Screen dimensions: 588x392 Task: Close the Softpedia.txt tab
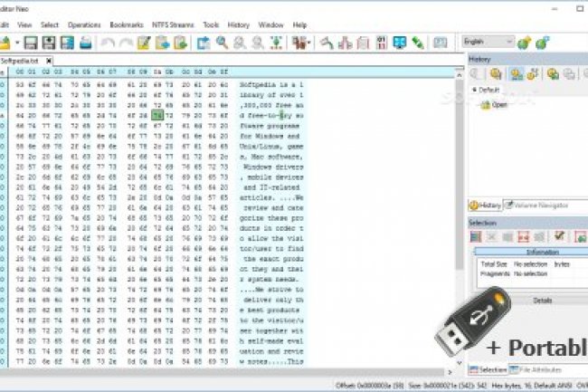pos(49,61)
